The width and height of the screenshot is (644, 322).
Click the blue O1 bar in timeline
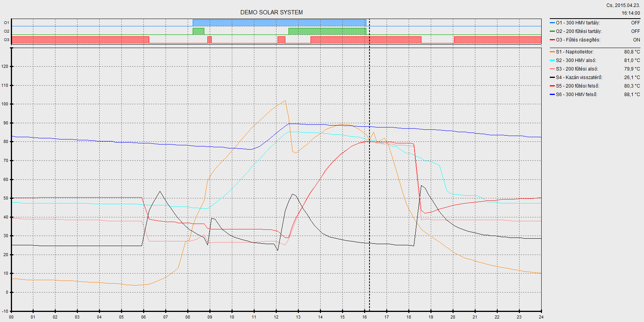tap(279, 23)
